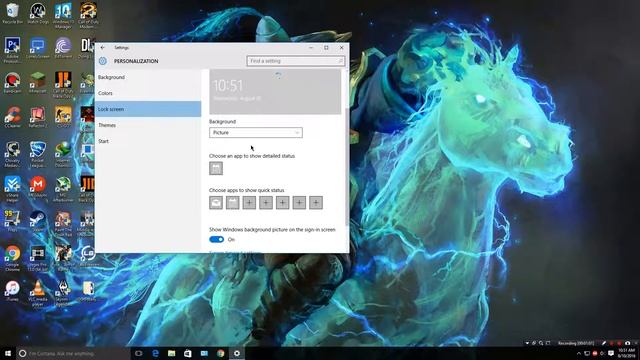The image size is (640, 360).
Task: Launch Microsoft Edge from the taskbar
Action: pos(155,353)
